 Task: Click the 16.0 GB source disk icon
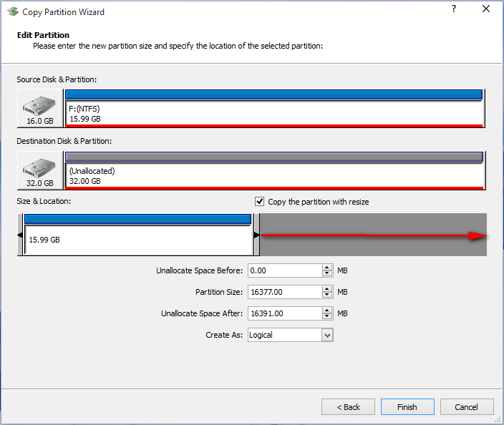[x=40, y=109]
